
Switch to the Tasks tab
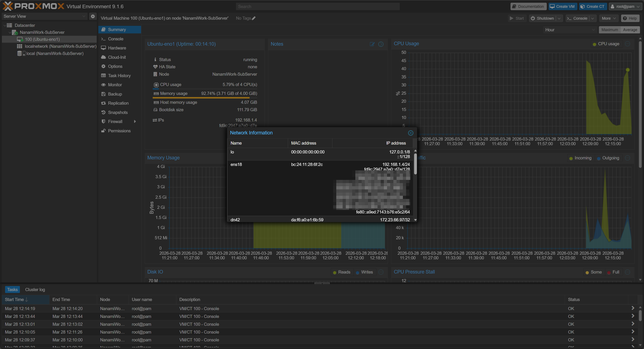12,290
